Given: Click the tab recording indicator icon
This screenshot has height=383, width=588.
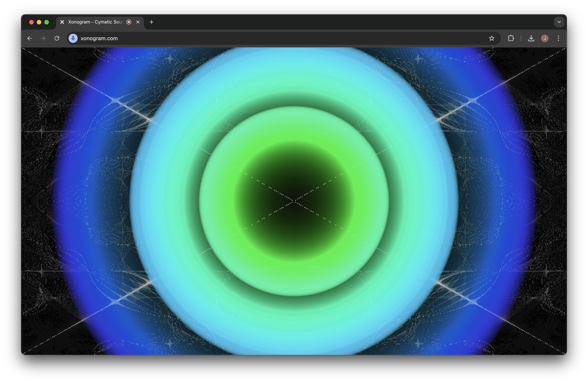Looking at the screenshot, I should click(129, 22).
